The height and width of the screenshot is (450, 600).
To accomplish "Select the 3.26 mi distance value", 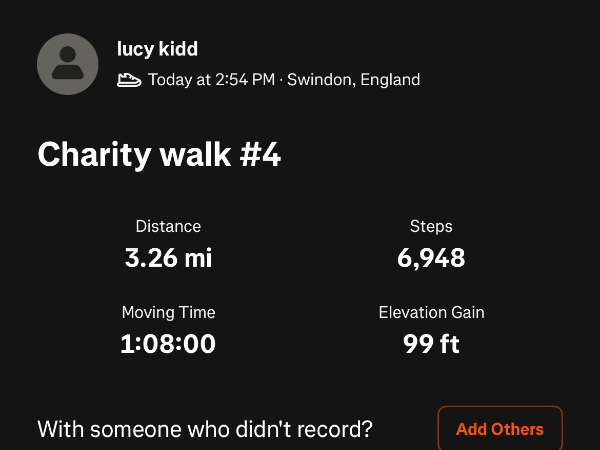I will [x=168, y=258].
